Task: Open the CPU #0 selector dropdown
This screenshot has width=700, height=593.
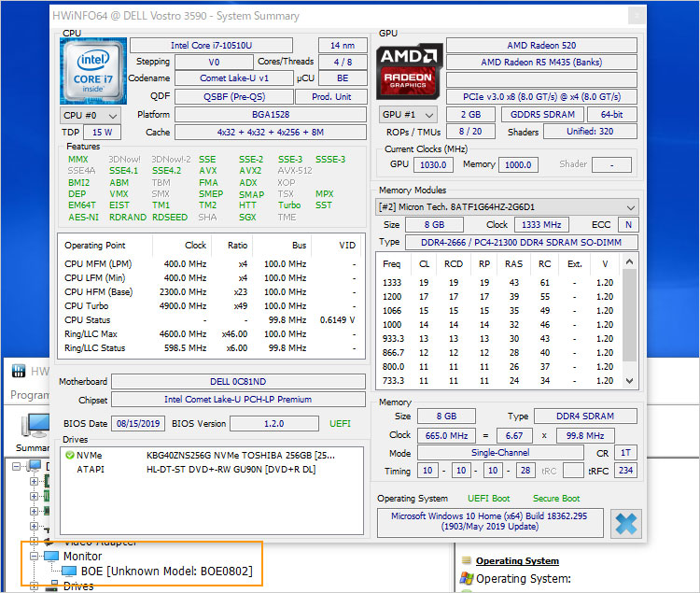Action: click(x=91, y=115)
